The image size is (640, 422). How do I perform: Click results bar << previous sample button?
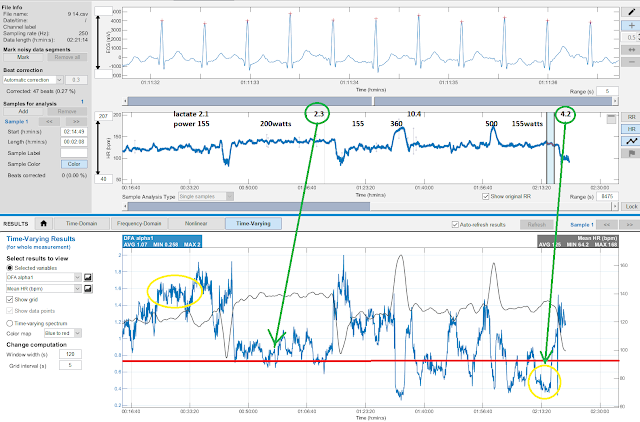point(607,224)
